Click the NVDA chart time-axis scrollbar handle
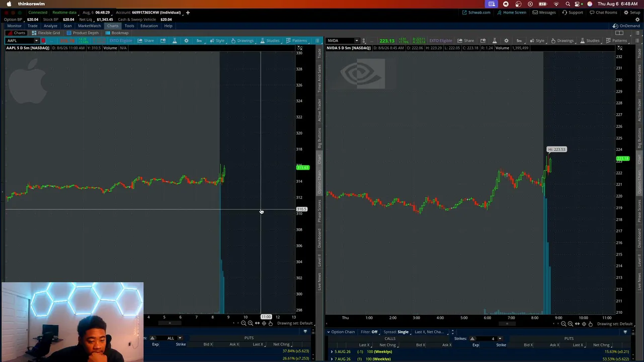Image resolution: width=644 pixels, height=362 pixels. [x=506, y=324]
